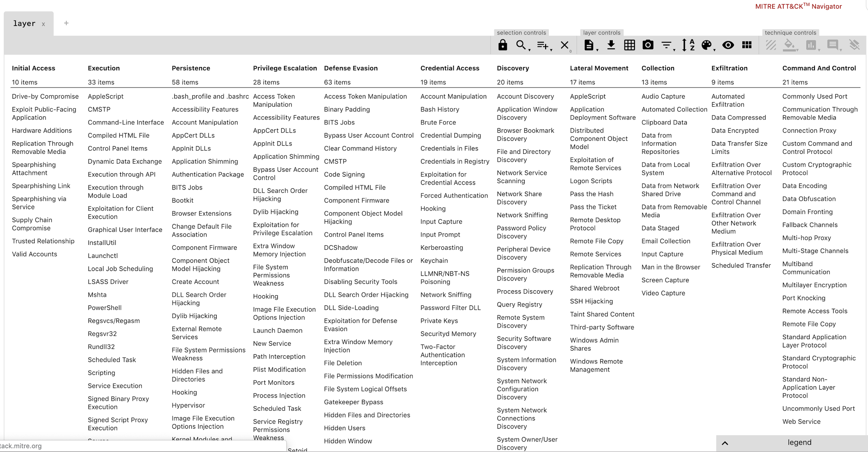Select the Lateral Movement tactic header
This screenshot has width=868, height=452.
tap(599, 68)
